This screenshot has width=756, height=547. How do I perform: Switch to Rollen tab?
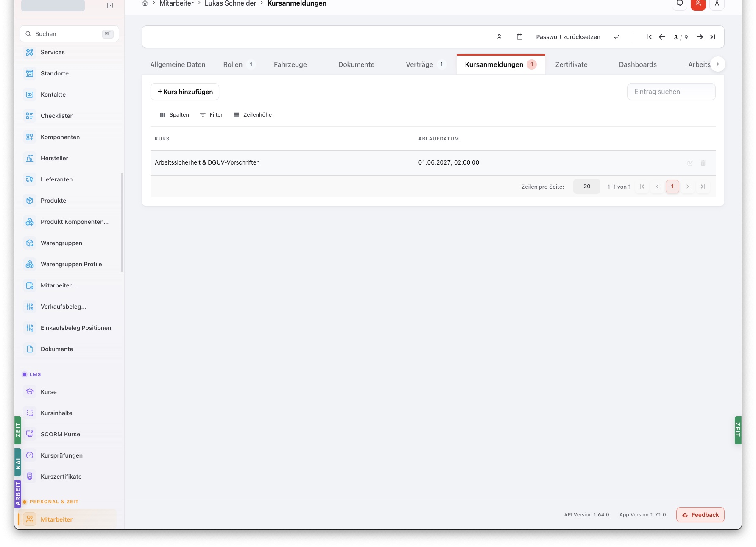(x=239, y=64)
